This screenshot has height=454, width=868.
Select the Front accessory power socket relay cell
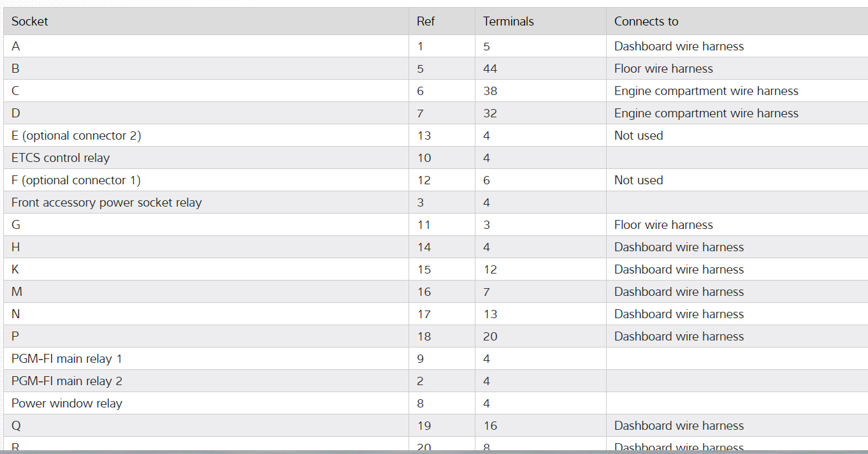click(106, 203)
